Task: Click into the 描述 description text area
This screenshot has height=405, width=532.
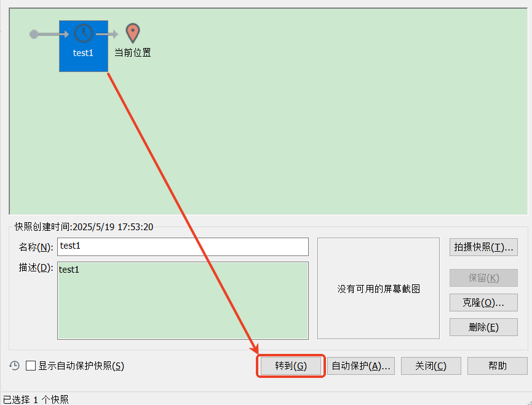Action: 183,300
